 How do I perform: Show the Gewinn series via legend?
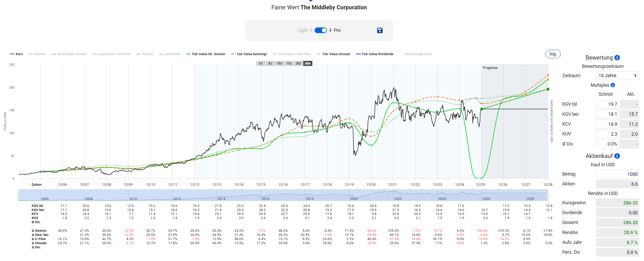coord(37,54)
